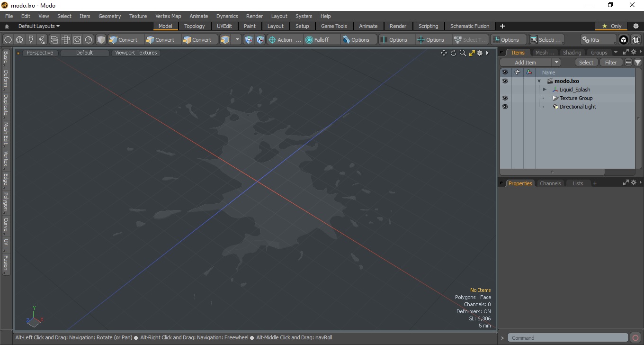Image resolution: width=644 pixels, height=345 pixels.
Task: Open dropdown arrow beside the cube icon
Action: [x=237, y=40]
